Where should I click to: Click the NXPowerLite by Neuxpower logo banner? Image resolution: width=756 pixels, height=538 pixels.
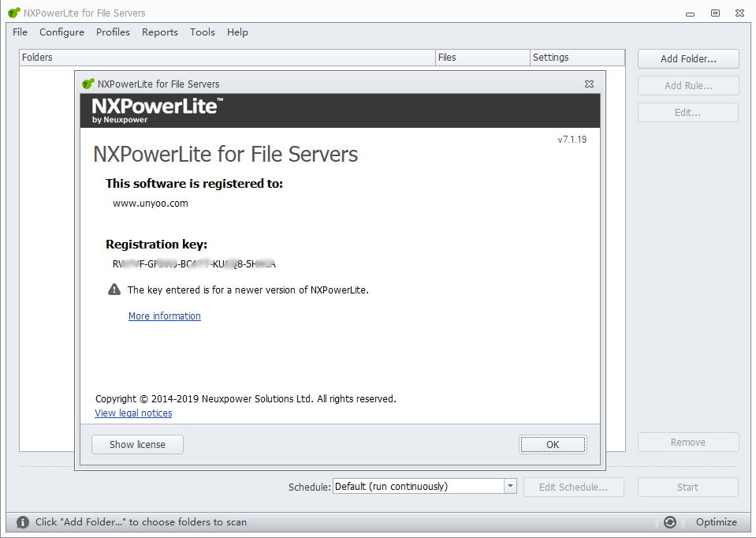tap(157, 110)
